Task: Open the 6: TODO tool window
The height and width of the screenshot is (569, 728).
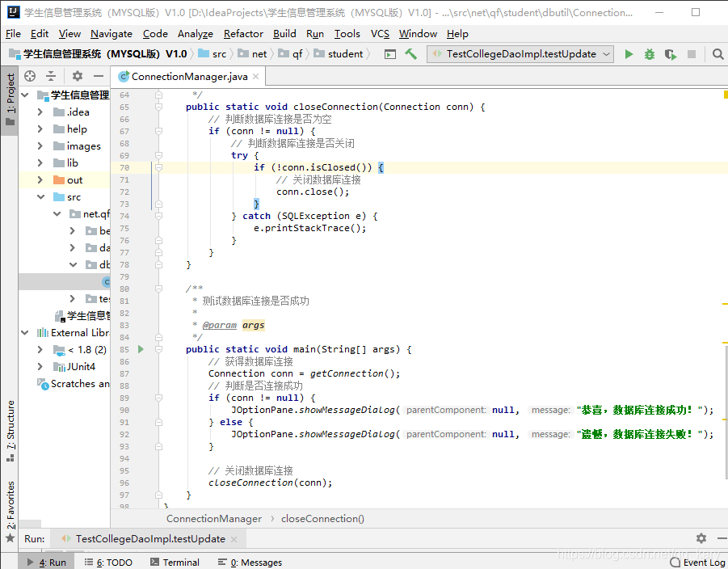Action: pos(108,563)
